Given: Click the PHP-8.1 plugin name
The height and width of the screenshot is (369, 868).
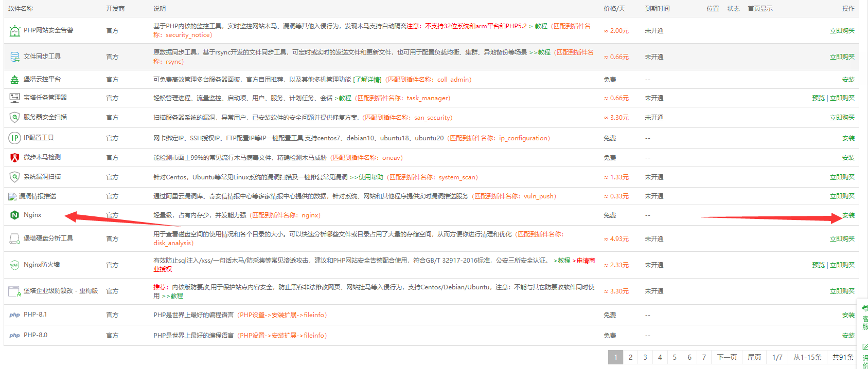Looking at the screenshot, I should pyautogui.click(x=36, y=315).
